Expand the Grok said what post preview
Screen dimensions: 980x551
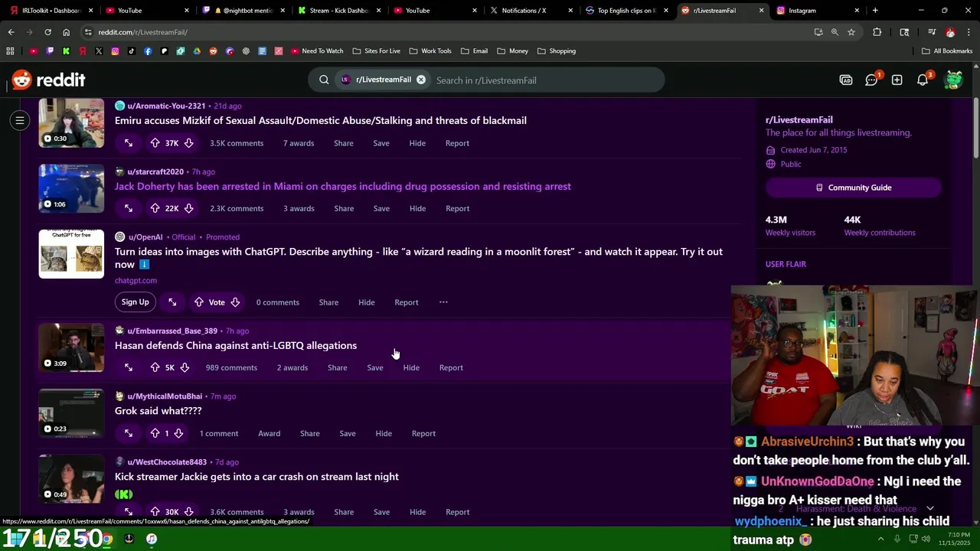(129, 433)
